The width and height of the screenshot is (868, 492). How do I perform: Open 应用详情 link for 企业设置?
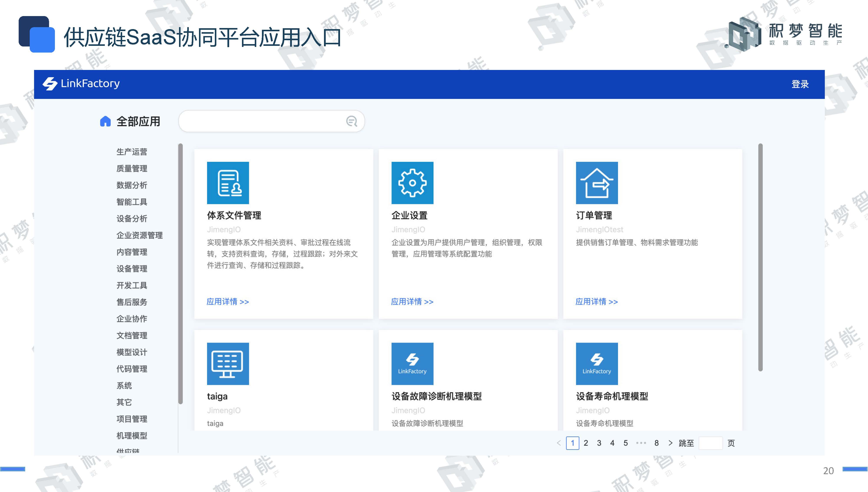pos(412,301)
